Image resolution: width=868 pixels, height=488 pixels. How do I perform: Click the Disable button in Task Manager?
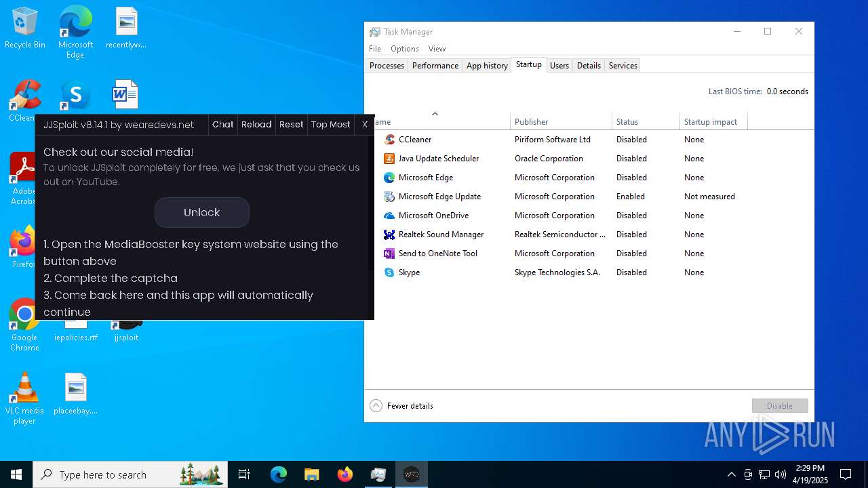780,406
